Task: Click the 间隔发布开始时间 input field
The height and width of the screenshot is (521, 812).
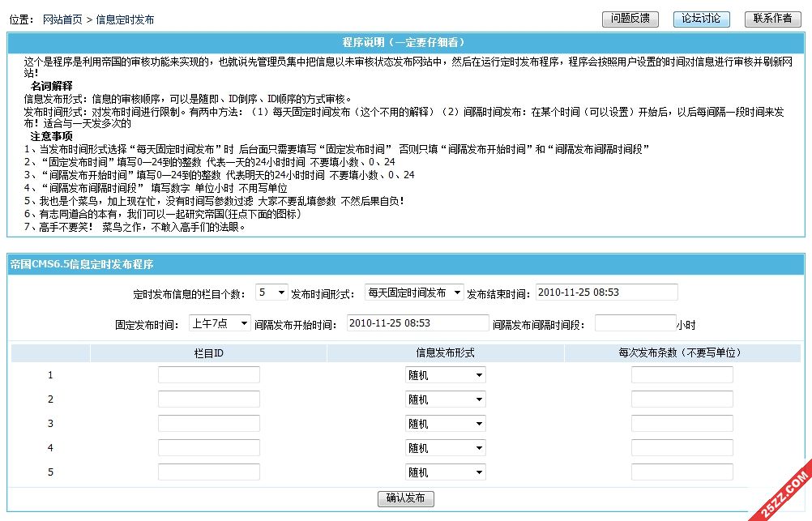Action: (417, 323)
